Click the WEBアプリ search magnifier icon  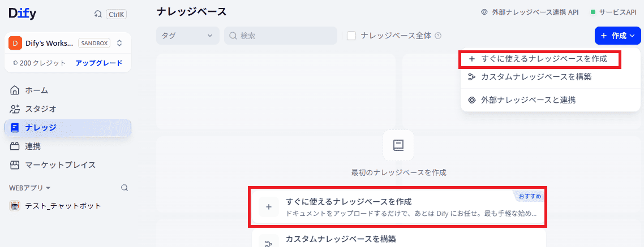click(124, 188)
